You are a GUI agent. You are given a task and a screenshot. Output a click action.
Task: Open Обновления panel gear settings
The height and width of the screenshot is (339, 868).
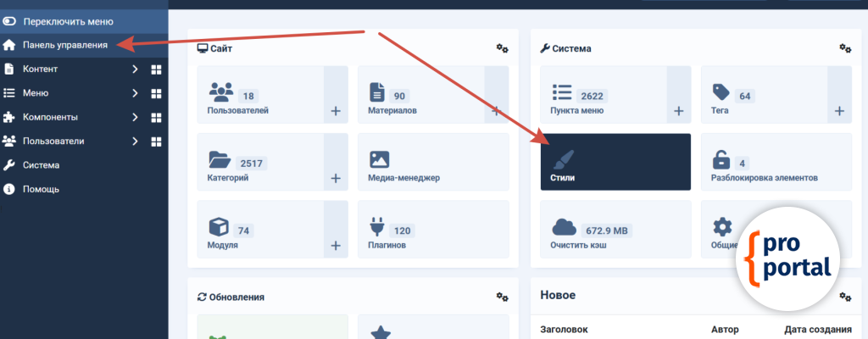[x=502, y=297]
